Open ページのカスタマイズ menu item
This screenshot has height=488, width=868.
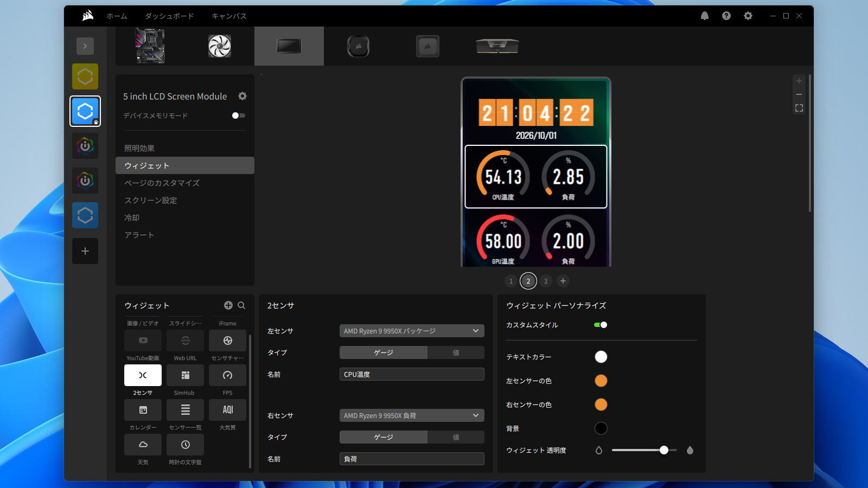click(x=185, y=183)
